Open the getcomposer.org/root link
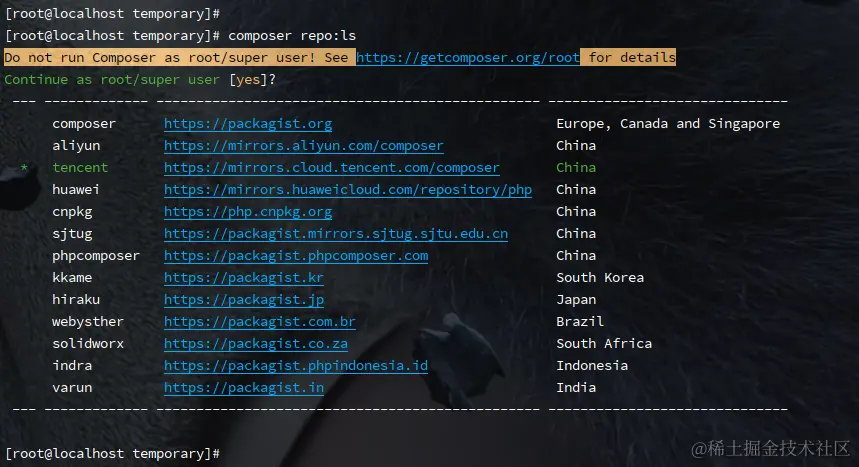The image size is (859, 467). (x=468, y=58)
